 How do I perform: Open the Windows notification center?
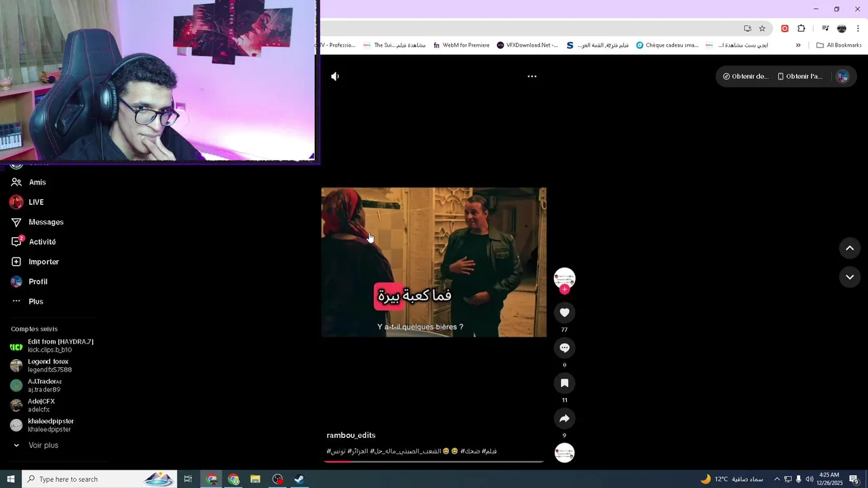pos(854,479)
